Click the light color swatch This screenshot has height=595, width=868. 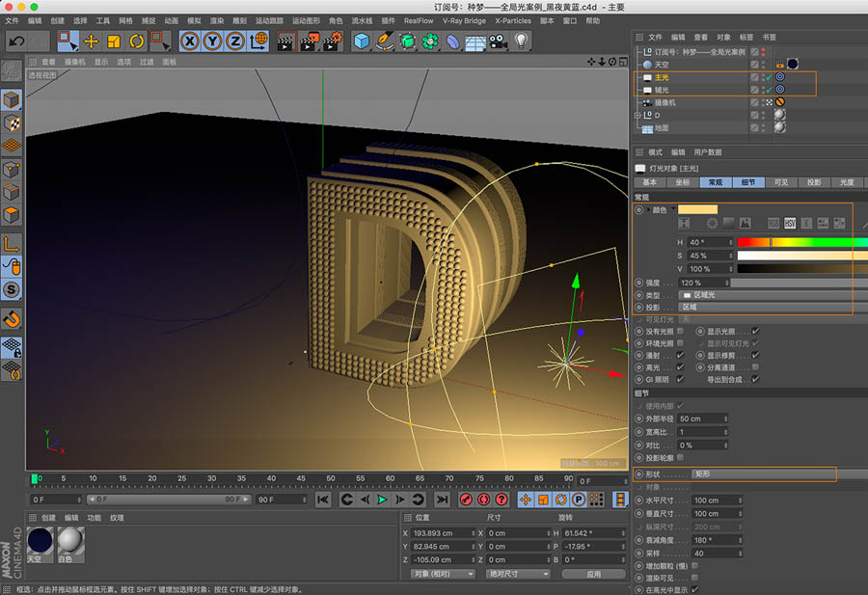(697, 209)
